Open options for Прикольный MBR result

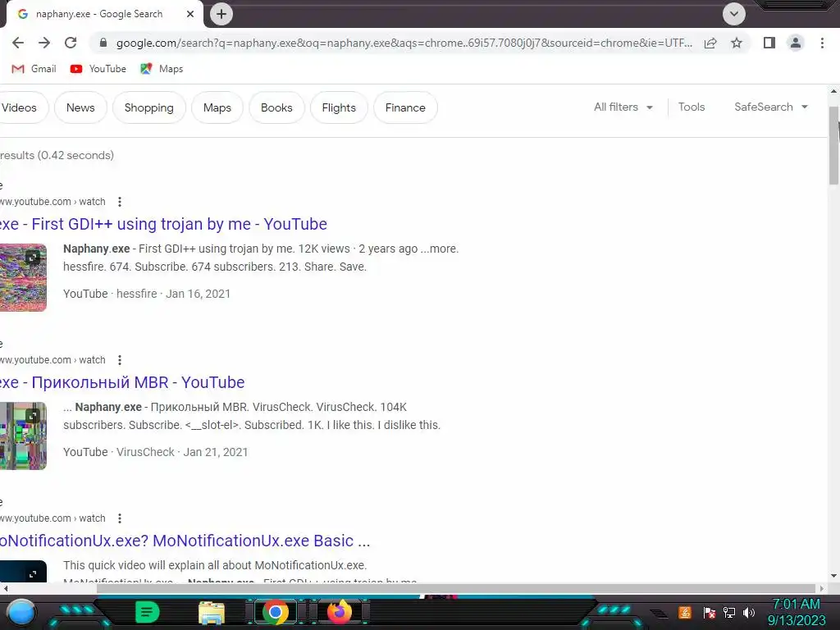click(x=120, y=360)
